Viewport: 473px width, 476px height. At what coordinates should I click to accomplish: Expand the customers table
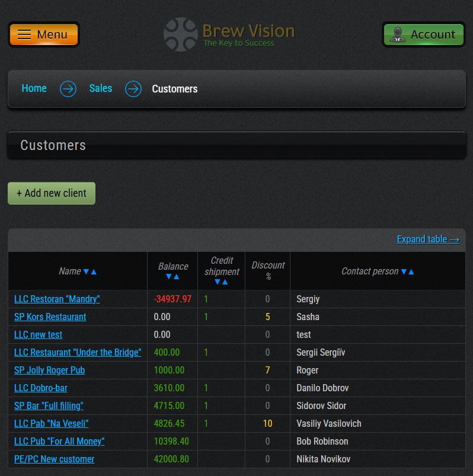(x=428, y=239)
